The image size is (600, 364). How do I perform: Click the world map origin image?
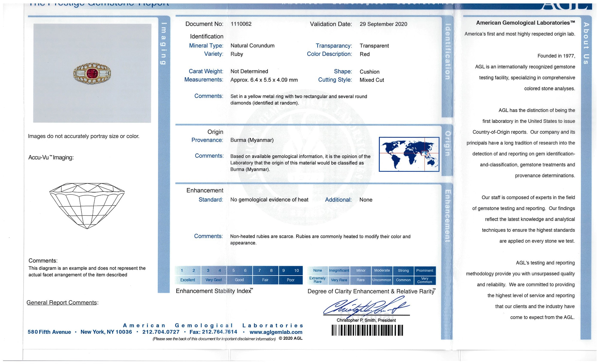tap(409, 154)
